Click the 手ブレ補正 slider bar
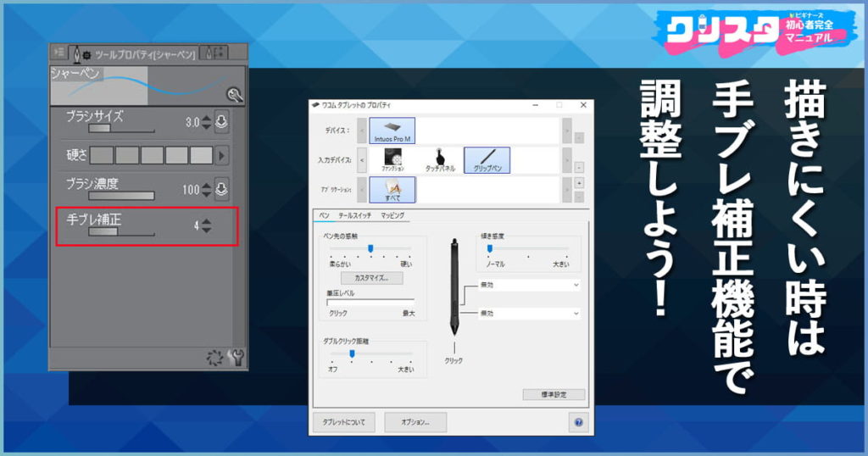Viewport: 868px width, 456px height. 121,232
